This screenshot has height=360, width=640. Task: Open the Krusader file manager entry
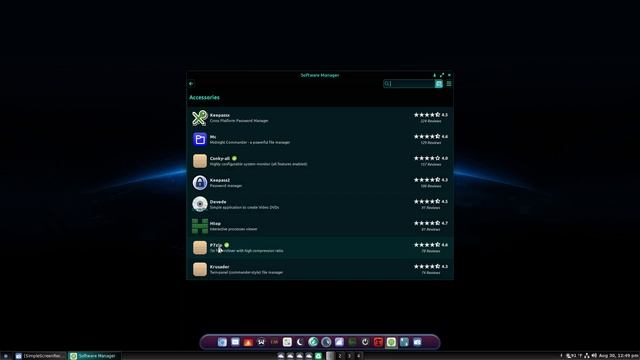[320, 269]
